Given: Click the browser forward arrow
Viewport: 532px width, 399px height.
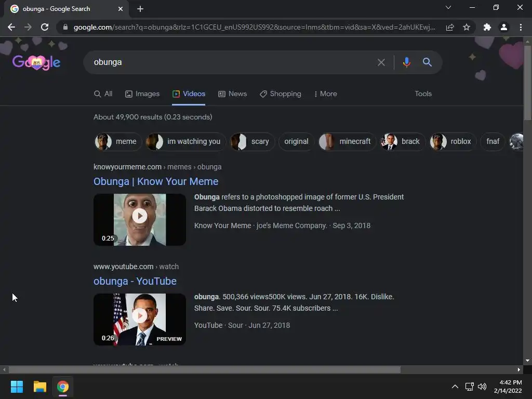Looking at the screenshot, I should 28,27.
